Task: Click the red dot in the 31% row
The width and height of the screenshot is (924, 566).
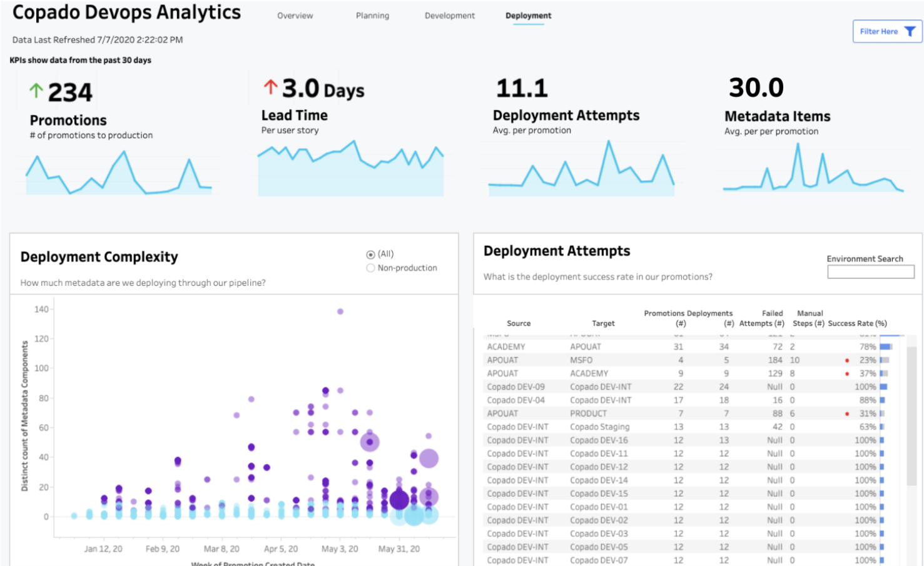Action: pyautogui.click(x=847, y=414)
